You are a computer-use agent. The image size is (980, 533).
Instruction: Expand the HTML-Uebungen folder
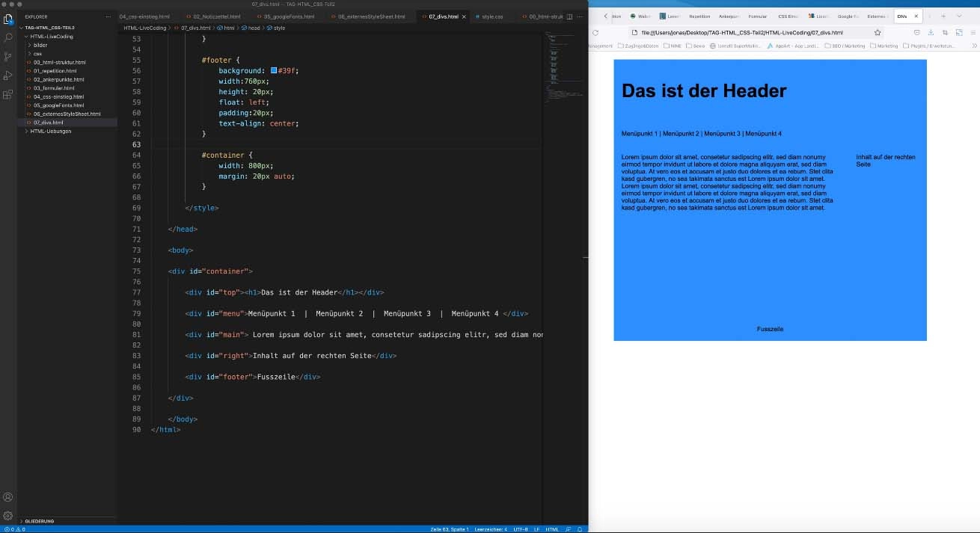50,131
